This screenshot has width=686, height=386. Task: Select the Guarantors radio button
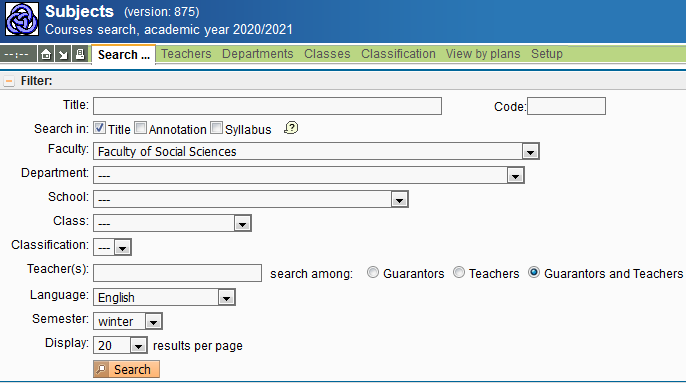click(373, 272)
